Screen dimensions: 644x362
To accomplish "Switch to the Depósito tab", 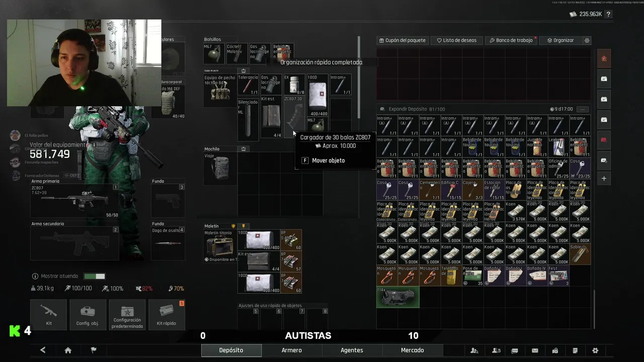I will 231,350.
